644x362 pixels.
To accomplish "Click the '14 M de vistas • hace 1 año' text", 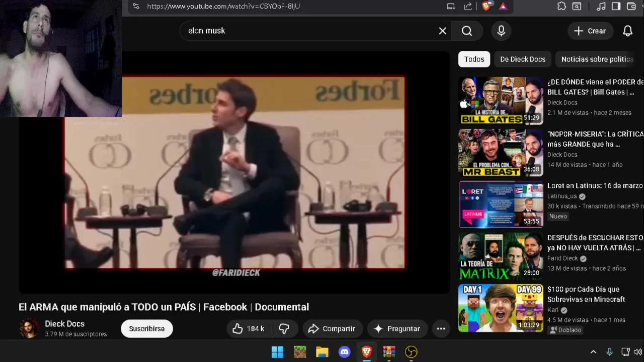I will pos(585,164).
